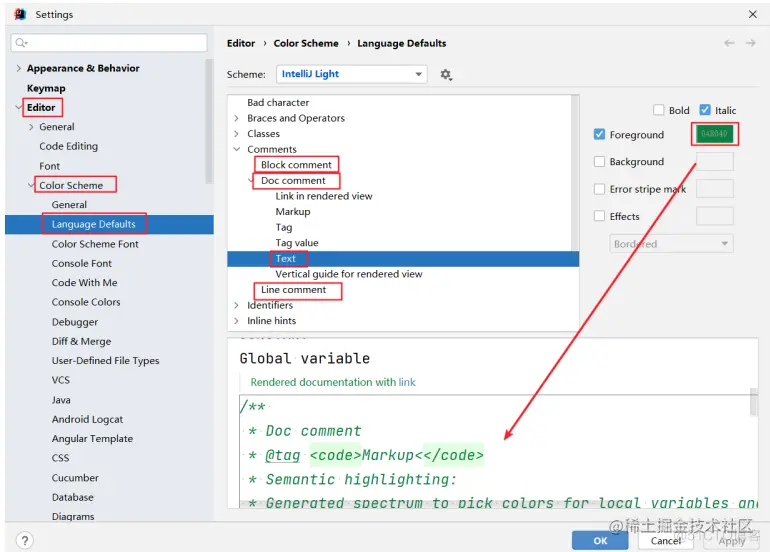The image size is (770, 552).
Task: Select Block comment in the attribute list
Action: pos(296,165)
